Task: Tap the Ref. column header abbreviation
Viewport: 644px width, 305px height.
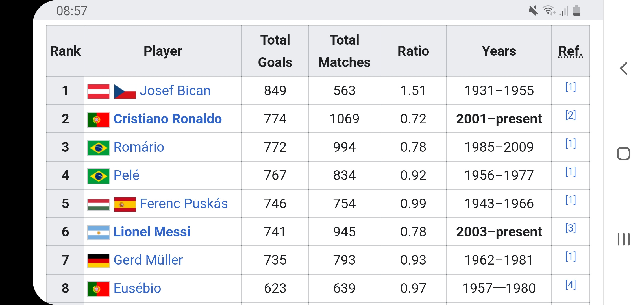Action: click(x=571, y=51)
